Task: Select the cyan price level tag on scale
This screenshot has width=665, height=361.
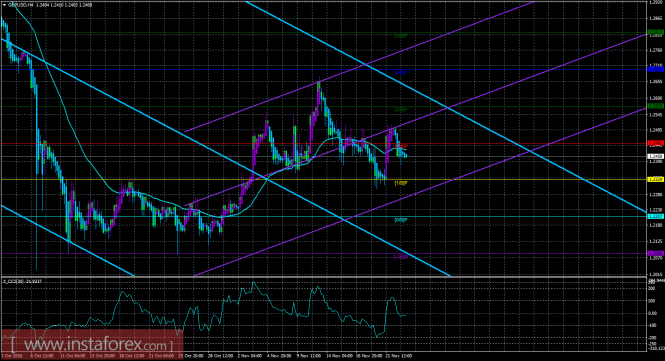Action: 655,216
